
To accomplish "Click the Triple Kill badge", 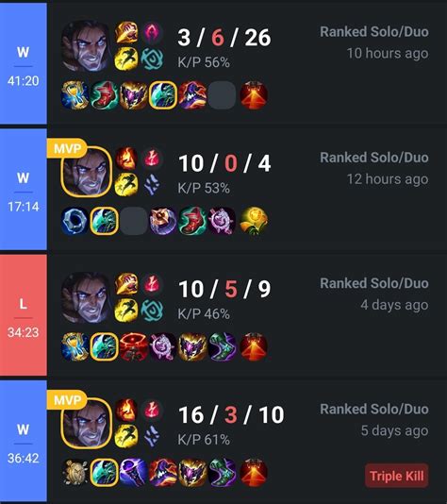I will click(397, 476).
